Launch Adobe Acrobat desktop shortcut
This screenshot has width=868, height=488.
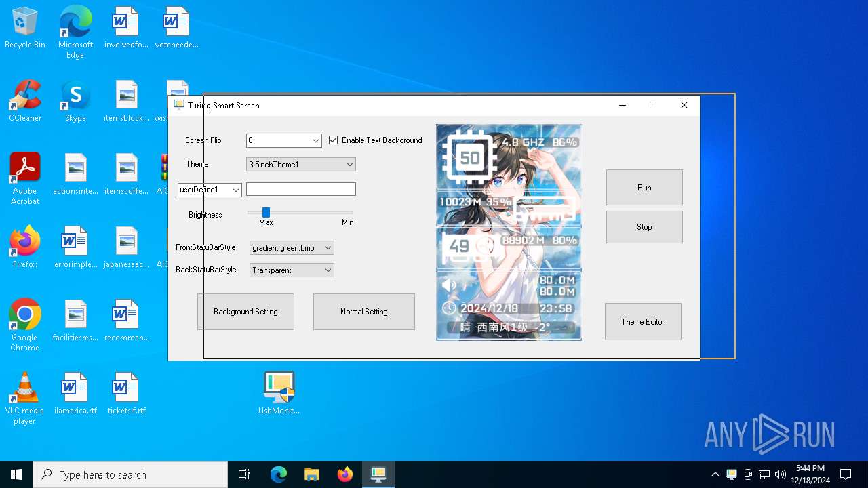coord(25,179)
